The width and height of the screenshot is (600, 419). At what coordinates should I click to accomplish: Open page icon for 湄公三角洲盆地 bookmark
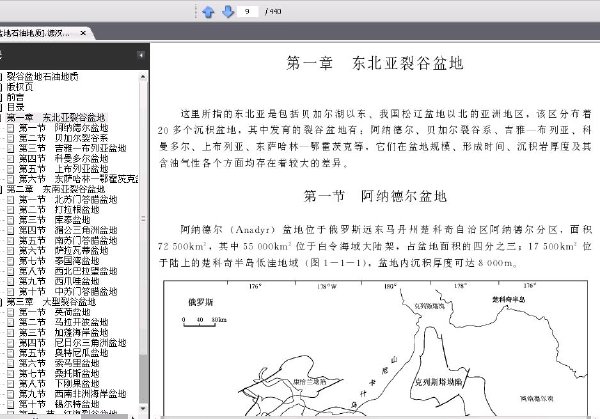[11, 230]
